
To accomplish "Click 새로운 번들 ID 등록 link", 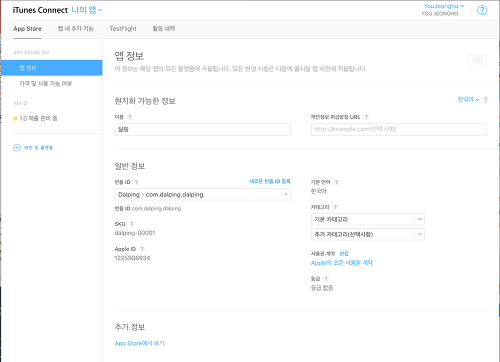I will (270, 181).
